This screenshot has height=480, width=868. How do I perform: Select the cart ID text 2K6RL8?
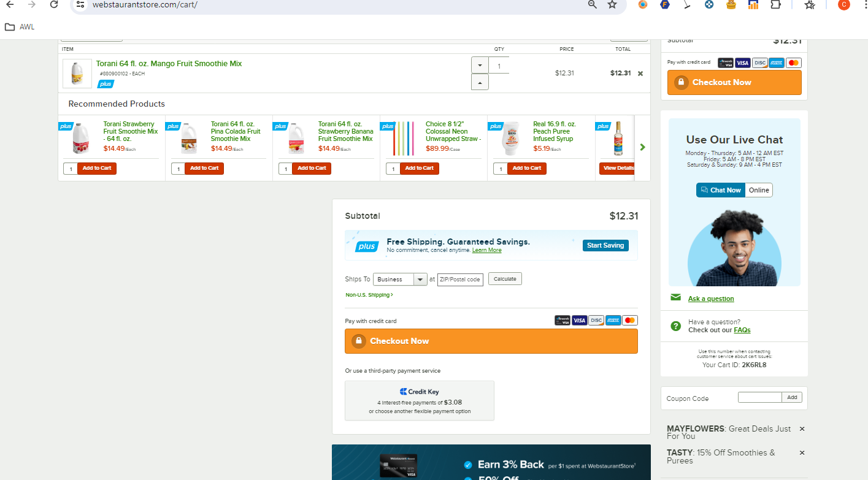point(754,365)
